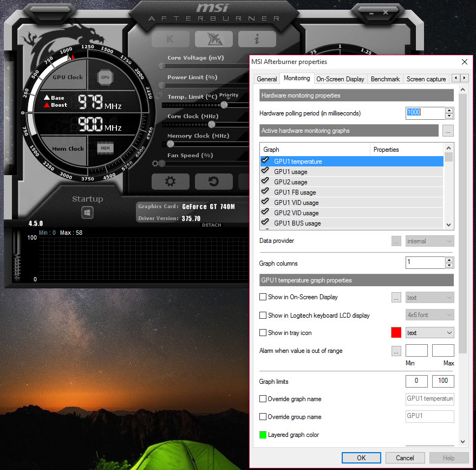Open the On-Screen Display text dropdown
Screen dimensions: 476x470
(429, 298)
